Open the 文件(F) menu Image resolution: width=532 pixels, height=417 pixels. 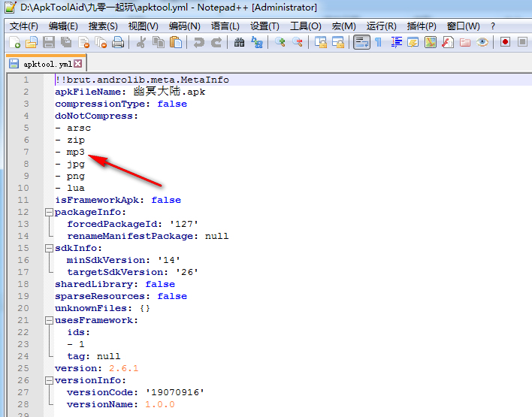[24, 26]
